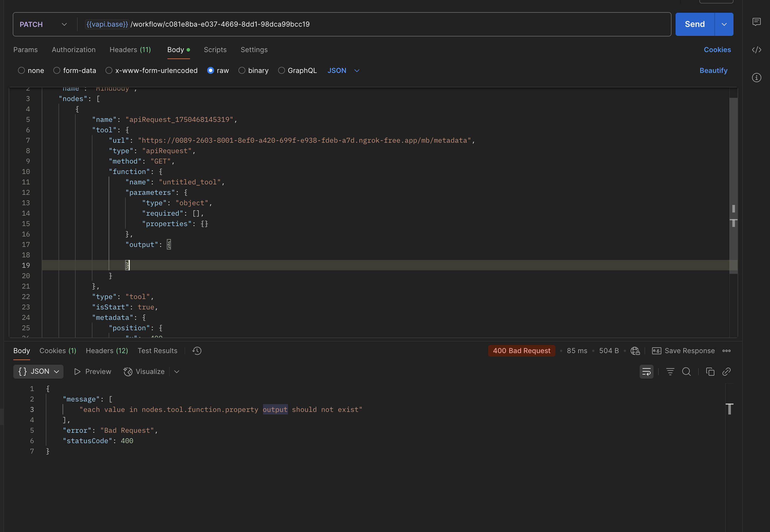Image resolution: width=770 pixels, height=532 pixels.
Task: Open the request history clock icon
Action: (196, 351)
